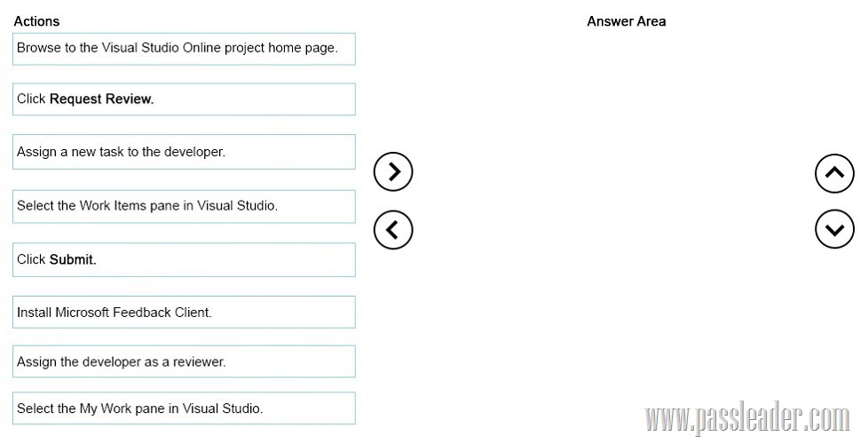Click the bold 'Submit.' text
868x444 pixels.
click(x=73, y=259)
